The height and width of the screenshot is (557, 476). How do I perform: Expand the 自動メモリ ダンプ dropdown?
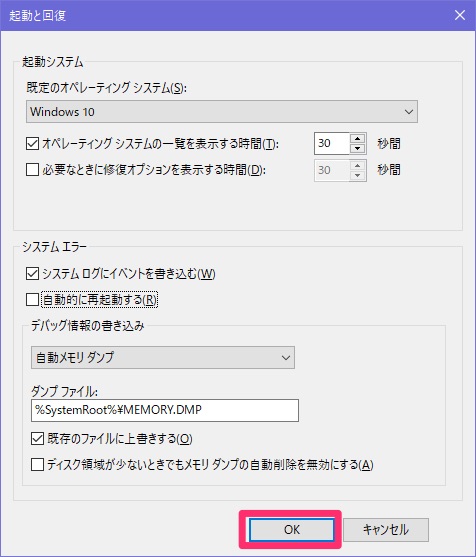[163, 357]
